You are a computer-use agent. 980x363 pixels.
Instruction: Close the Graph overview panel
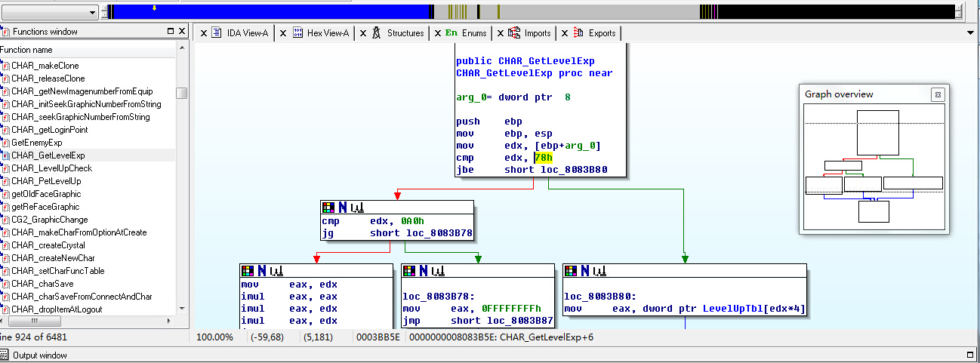tap(937, 94)
